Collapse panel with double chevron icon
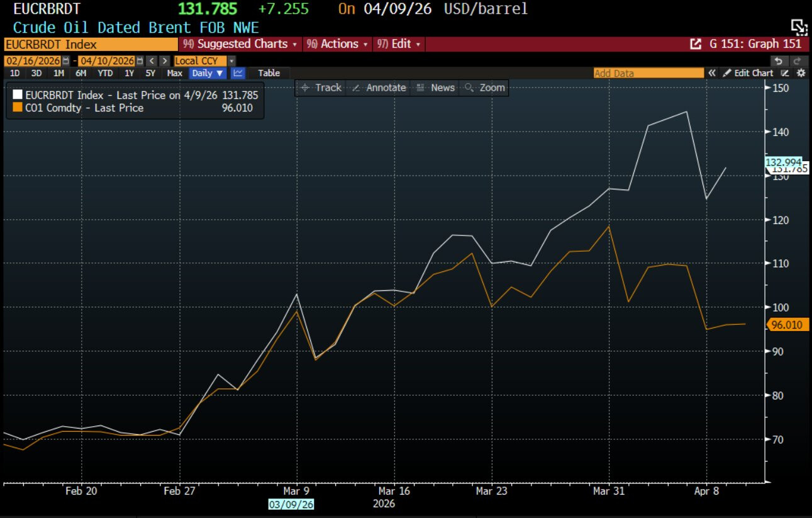 tap(712, 73)
